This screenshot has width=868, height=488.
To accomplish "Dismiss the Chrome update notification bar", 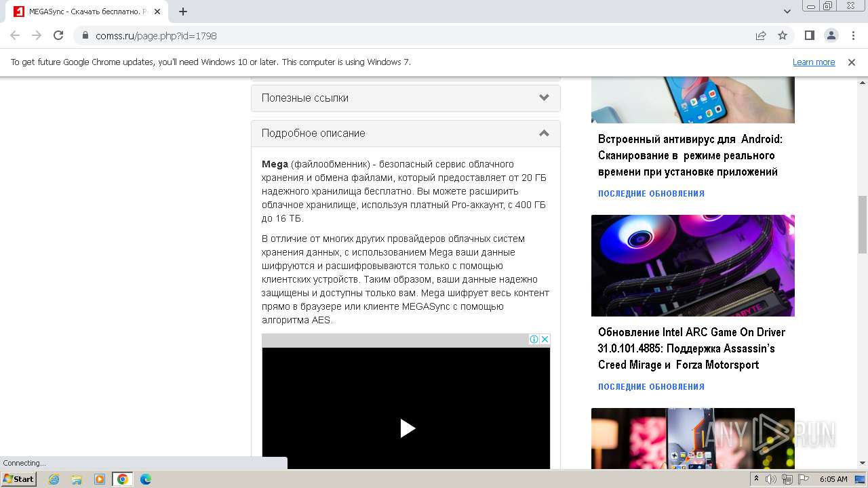I will tap(852, 62).
